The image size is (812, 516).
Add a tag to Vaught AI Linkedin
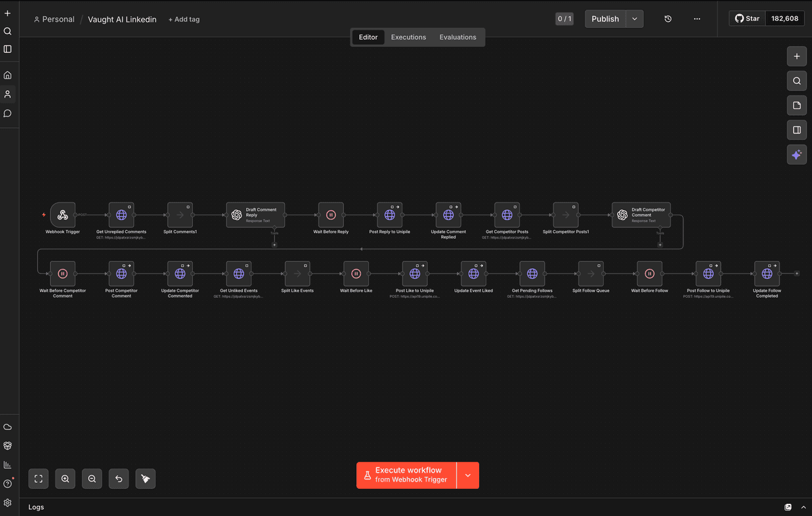point(183,19)
